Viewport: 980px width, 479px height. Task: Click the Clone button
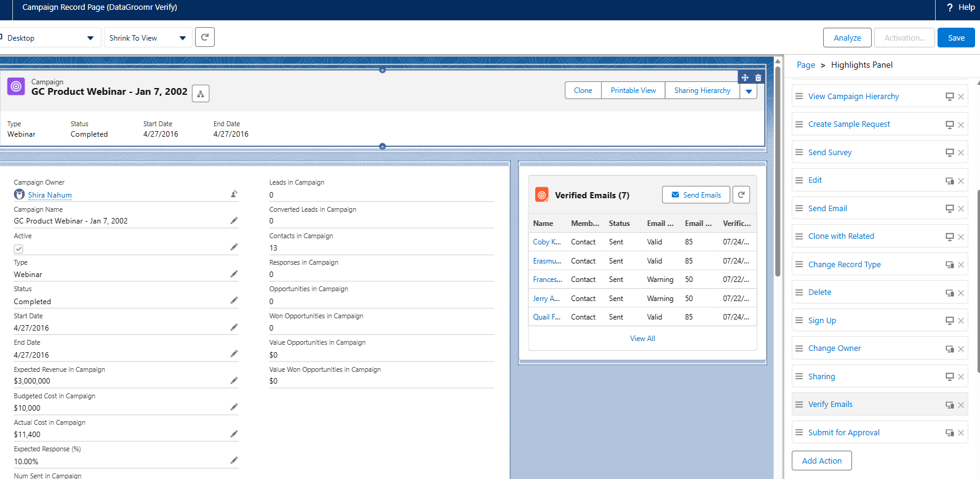pyautogui.click(x=583, y=91)
